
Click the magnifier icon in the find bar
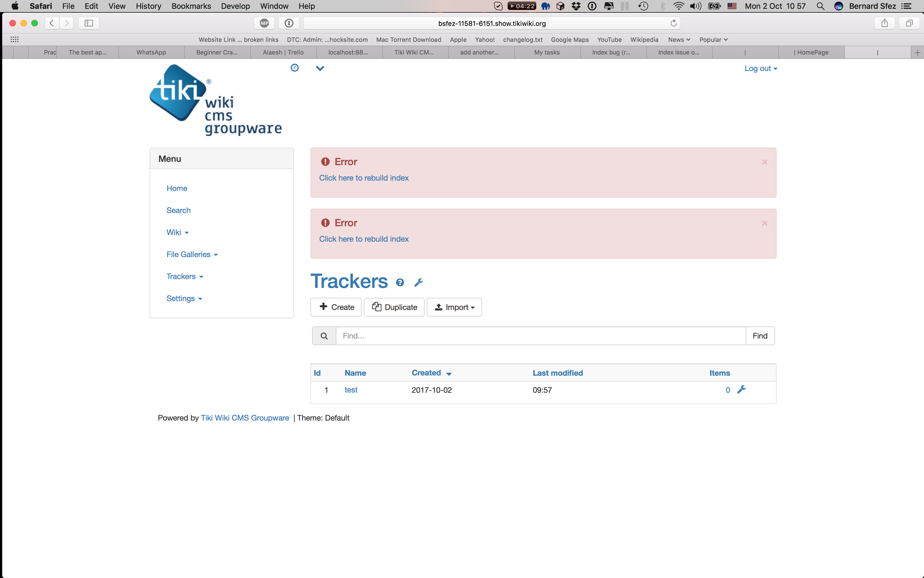(x=324, y=336)
